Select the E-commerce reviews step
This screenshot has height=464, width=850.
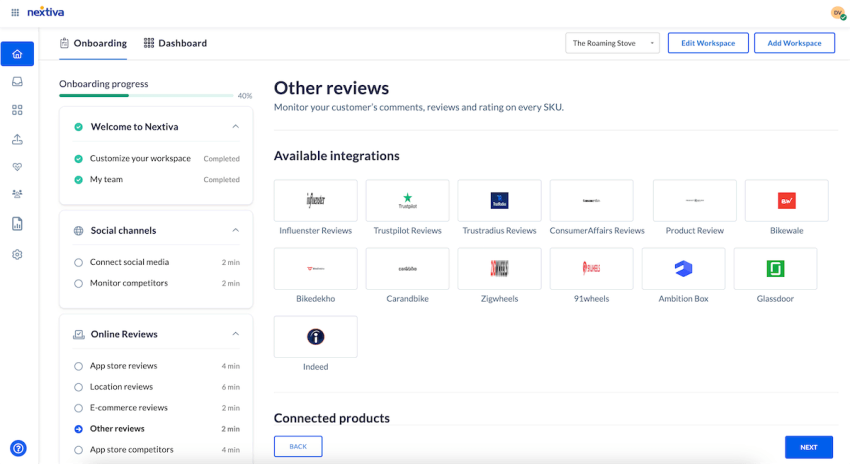click(x=157, y=408)
